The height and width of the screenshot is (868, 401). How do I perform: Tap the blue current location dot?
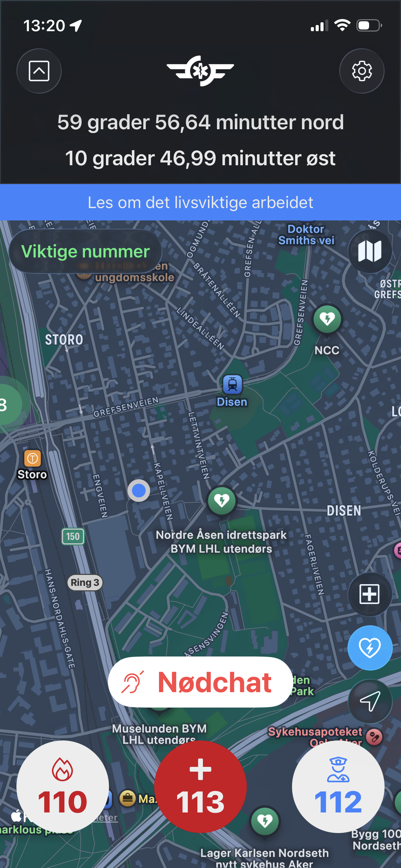click(x=139, y=491)
